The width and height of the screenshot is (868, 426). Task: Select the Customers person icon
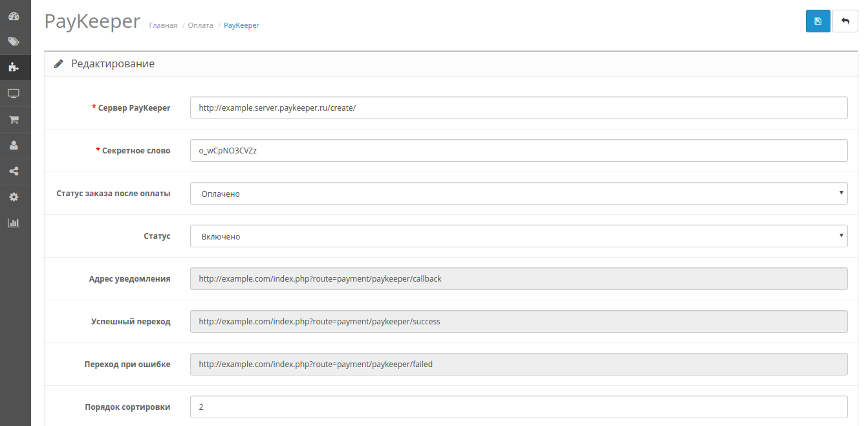click(x=14, y=145)
